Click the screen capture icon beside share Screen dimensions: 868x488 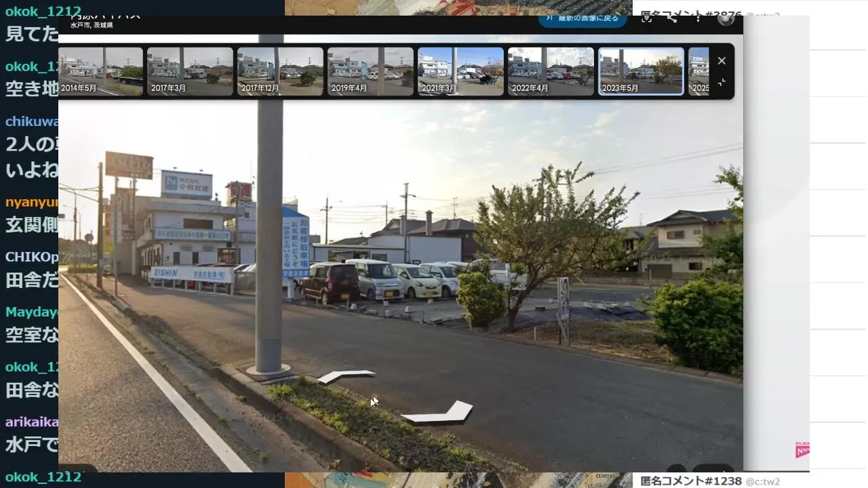(646, 18)
